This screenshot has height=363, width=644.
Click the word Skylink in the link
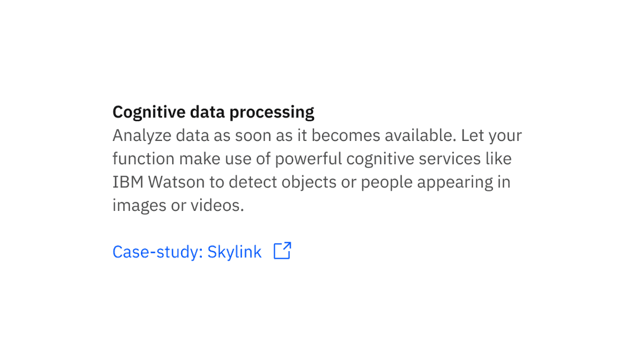[x=235, y=252]
